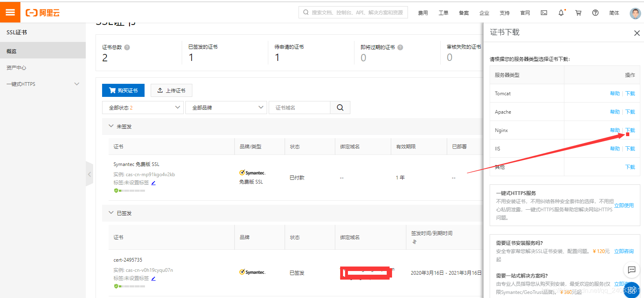The image size is (644, 298).
Task: Open help for Apache
Action: pos(615,112)
